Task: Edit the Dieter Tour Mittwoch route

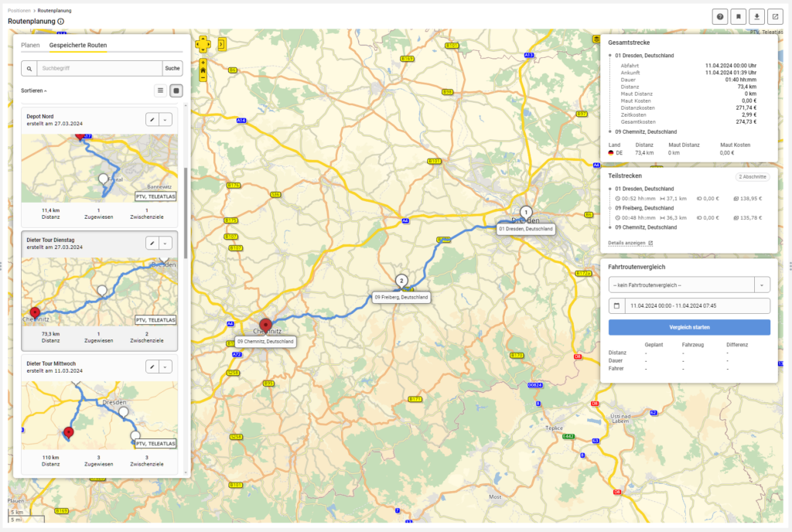Action: [x=152, y=367]
